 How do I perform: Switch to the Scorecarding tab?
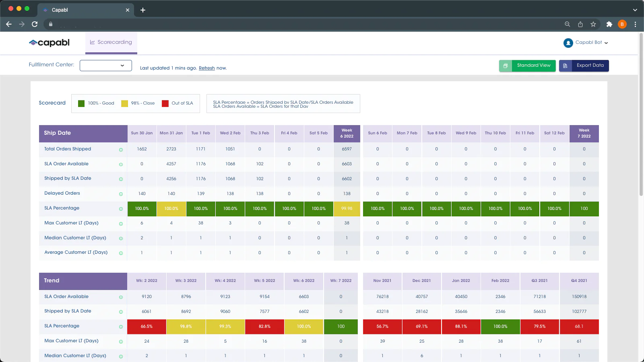(111, 42)
